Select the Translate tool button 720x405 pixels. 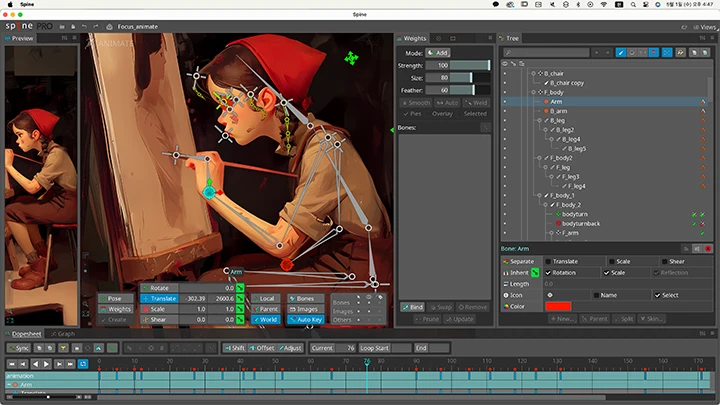click(159, 298)
